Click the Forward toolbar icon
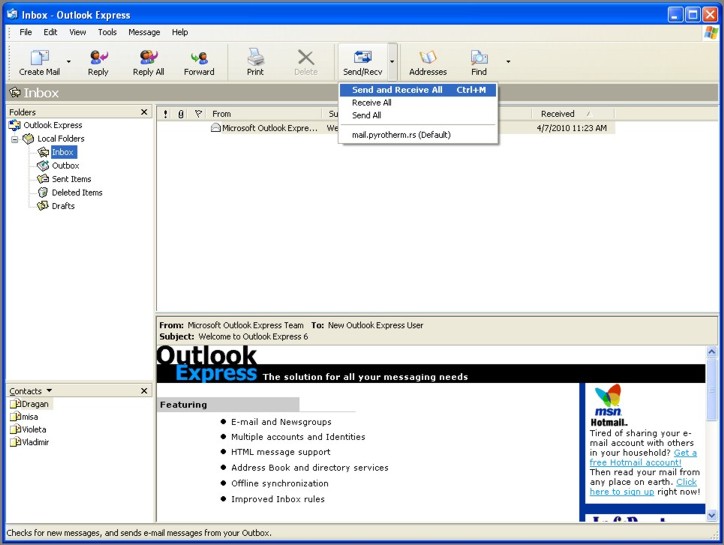The width and height of the screenshot is (724, 545). point(199,57)
